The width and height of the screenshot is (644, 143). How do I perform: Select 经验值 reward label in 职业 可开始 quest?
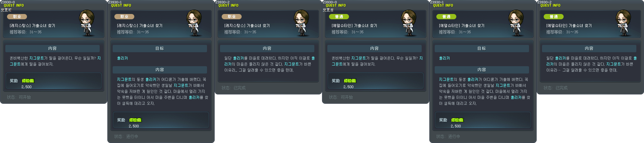tap(28, 81)
